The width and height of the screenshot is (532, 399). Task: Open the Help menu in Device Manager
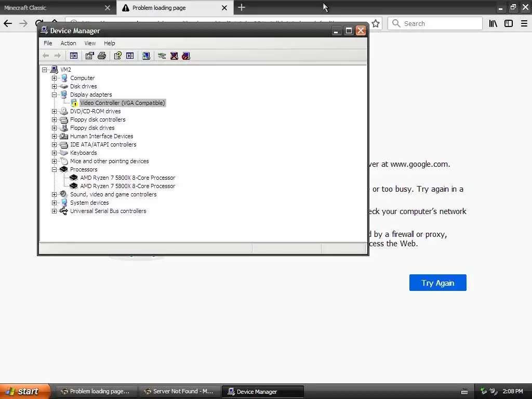(109, 43)
